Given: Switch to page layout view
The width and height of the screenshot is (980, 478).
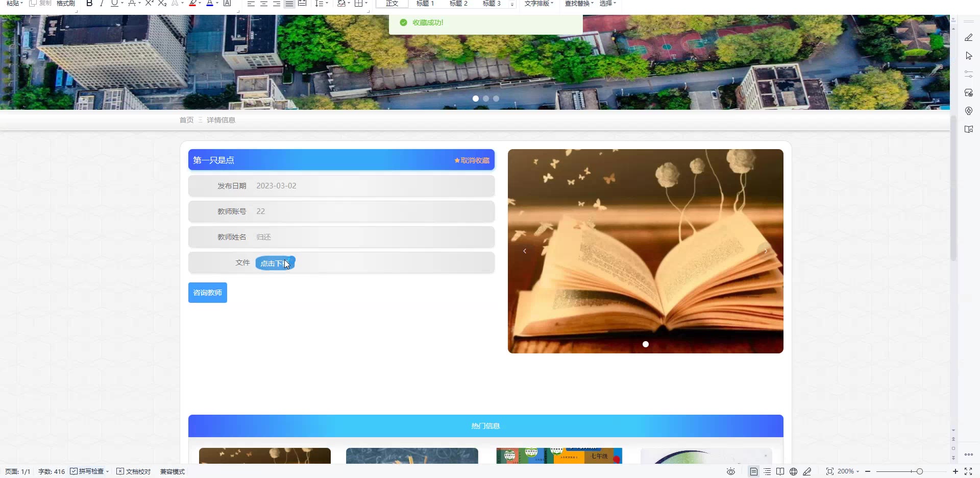Looking at the screenshot, I should click(754, 471).
